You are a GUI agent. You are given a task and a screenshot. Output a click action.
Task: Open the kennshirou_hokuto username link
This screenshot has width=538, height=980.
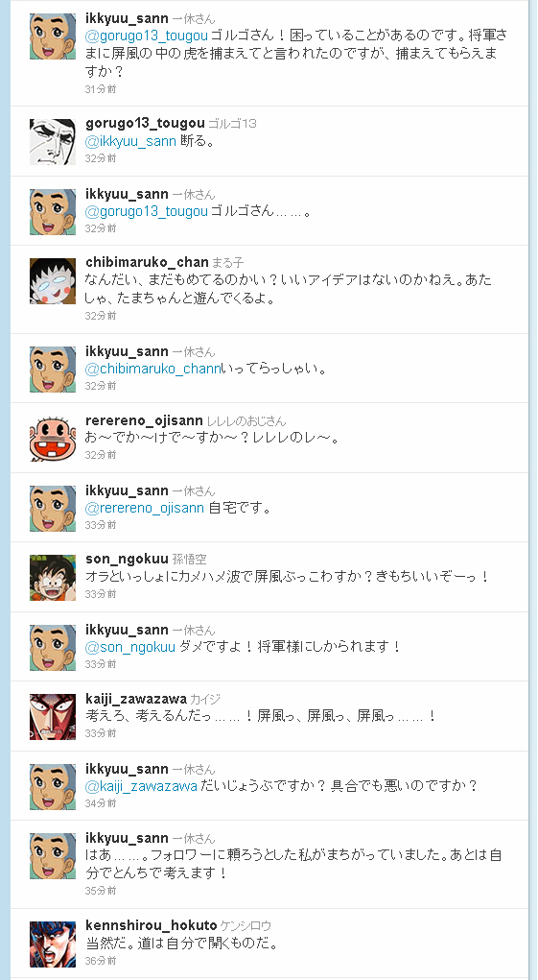pyautogui.click(x=151, y=925)
